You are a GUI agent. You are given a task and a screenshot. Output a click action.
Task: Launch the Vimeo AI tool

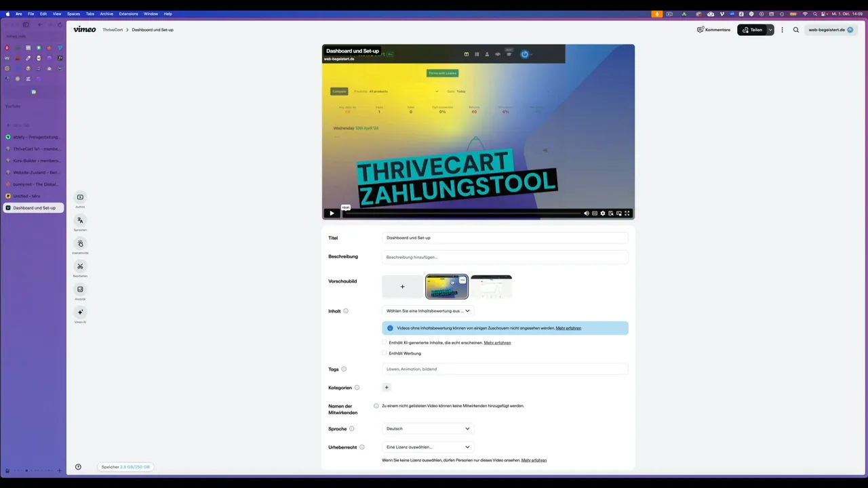(80, 312)
